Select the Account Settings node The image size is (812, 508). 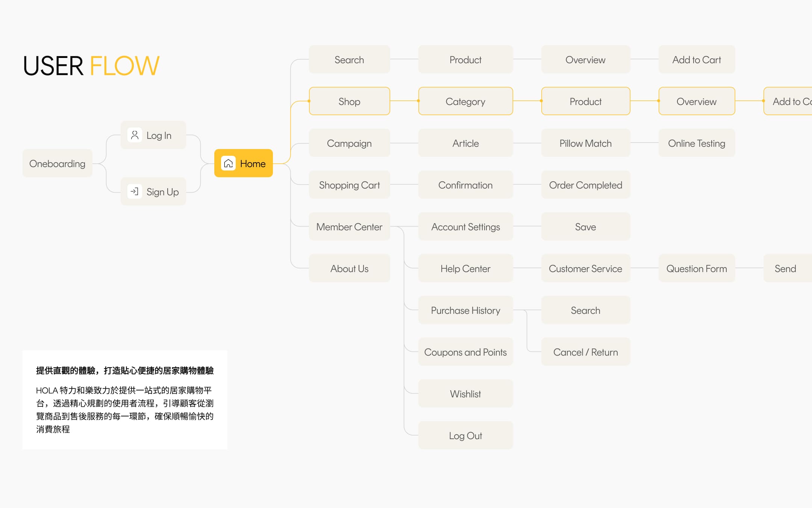(465, 227)
